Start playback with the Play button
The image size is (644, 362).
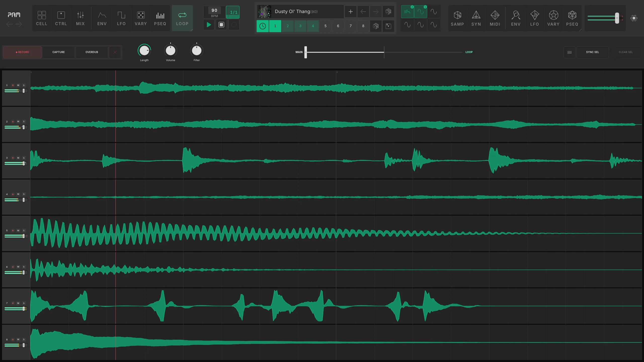[x=209, y=25]
